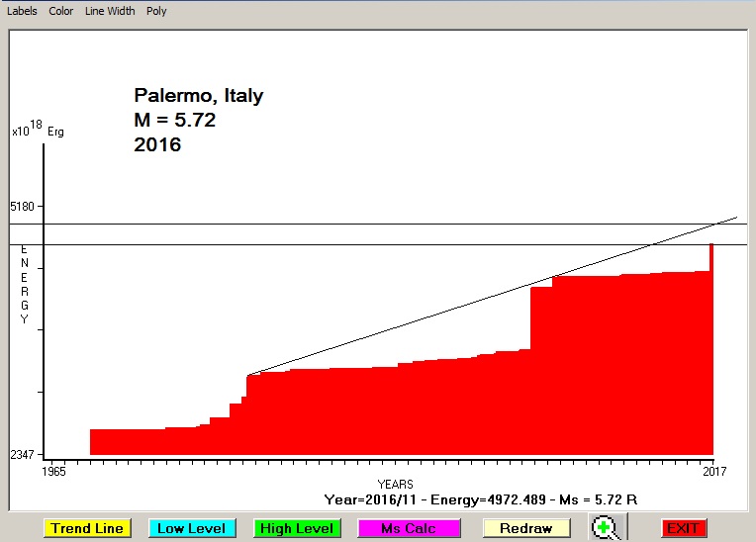The width and height of the screenshot is (756, 542).
Task: Open the Line Width menu
Action: coord(110,12)
